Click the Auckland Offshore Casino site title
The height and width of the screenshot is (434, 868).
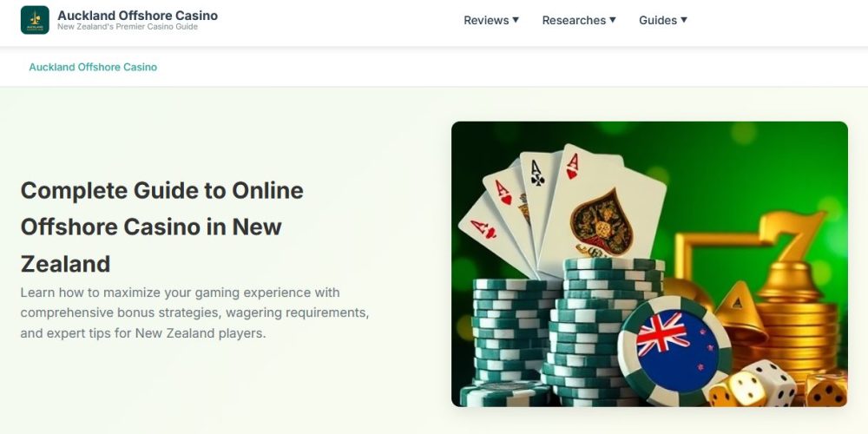(137, 15)
